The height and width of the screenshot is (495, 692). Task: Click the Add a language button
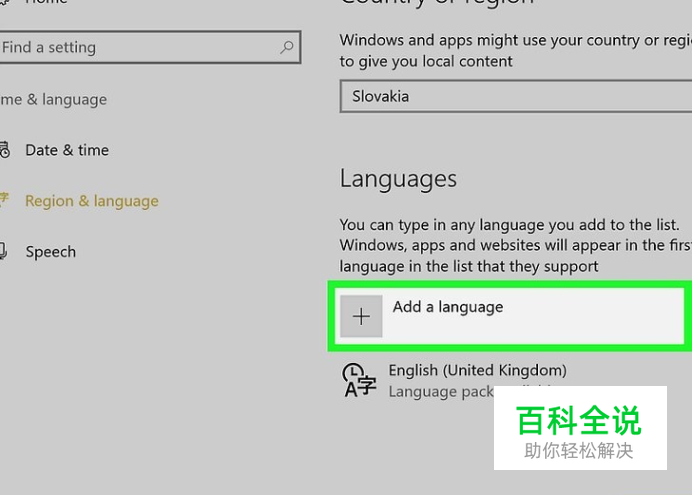pyautogui.click(x=509, y=316)
